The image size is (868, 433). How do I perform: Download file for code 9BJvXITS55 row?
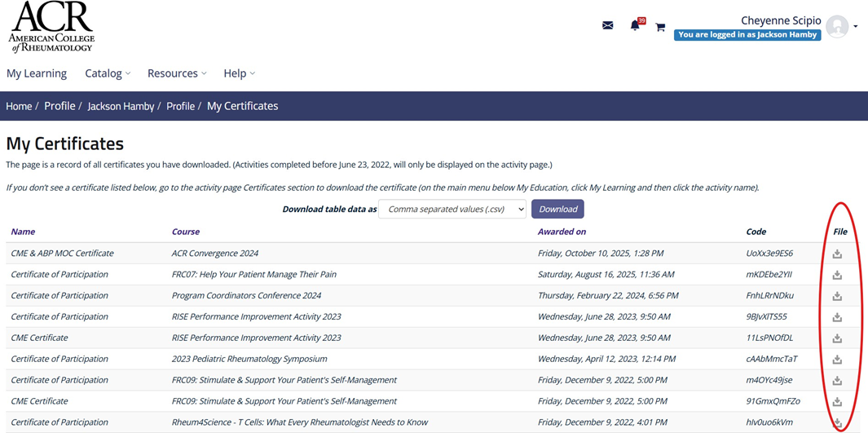(x=837, y=316)
